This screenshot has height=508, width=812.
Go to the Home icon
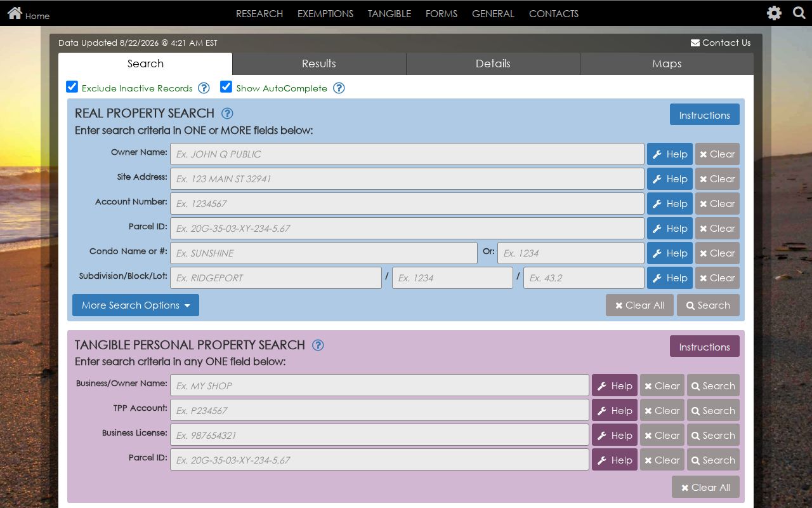point(15,13)
